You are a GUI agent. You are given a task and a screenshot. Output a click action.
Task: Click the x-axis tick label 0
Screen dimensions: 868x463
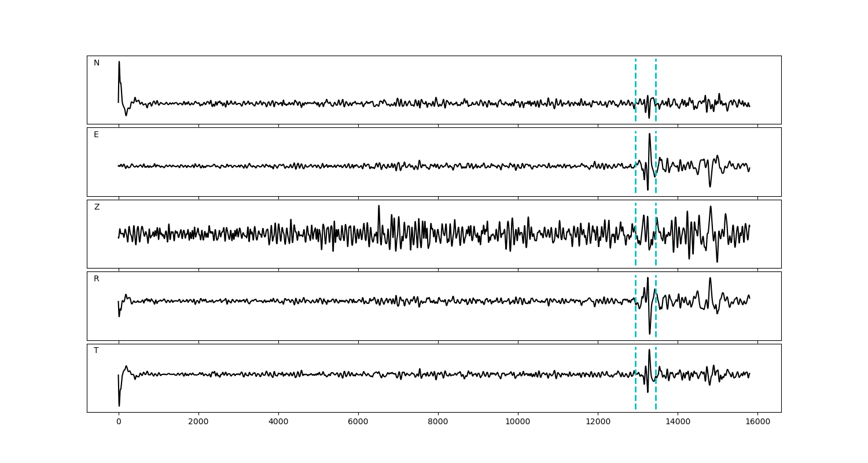click(x=119, y=422)
